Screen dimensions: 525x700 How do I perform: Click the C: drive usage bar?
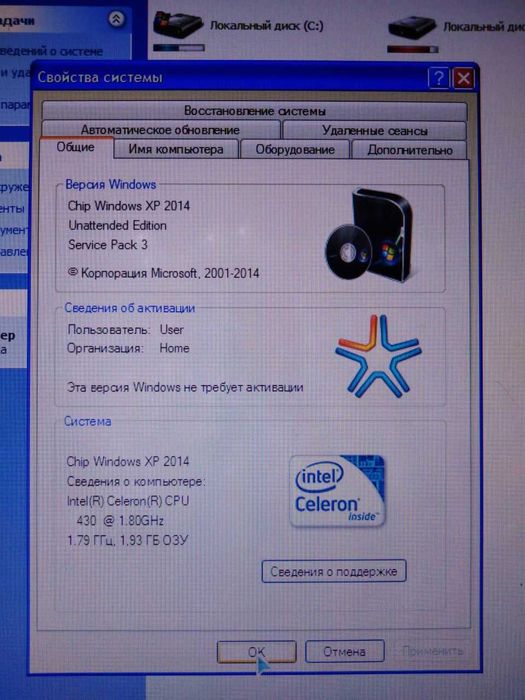pos(179,47)
